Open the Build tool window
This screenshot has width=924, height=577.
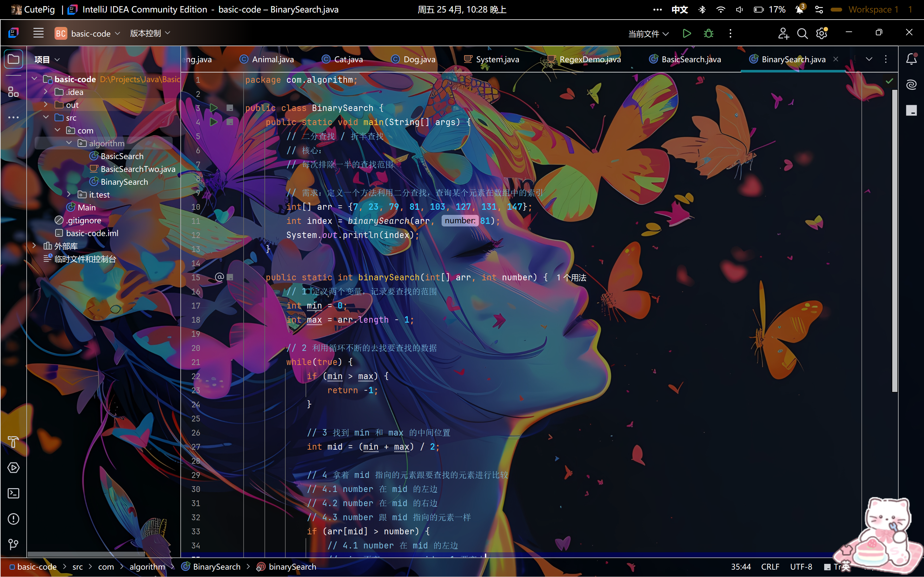(x=13, y=442)
